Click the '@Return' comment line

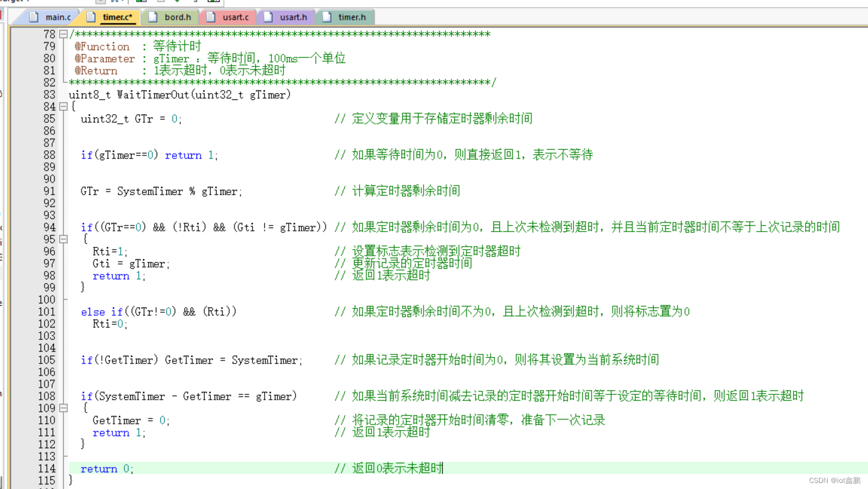click(x=180, y=70)
